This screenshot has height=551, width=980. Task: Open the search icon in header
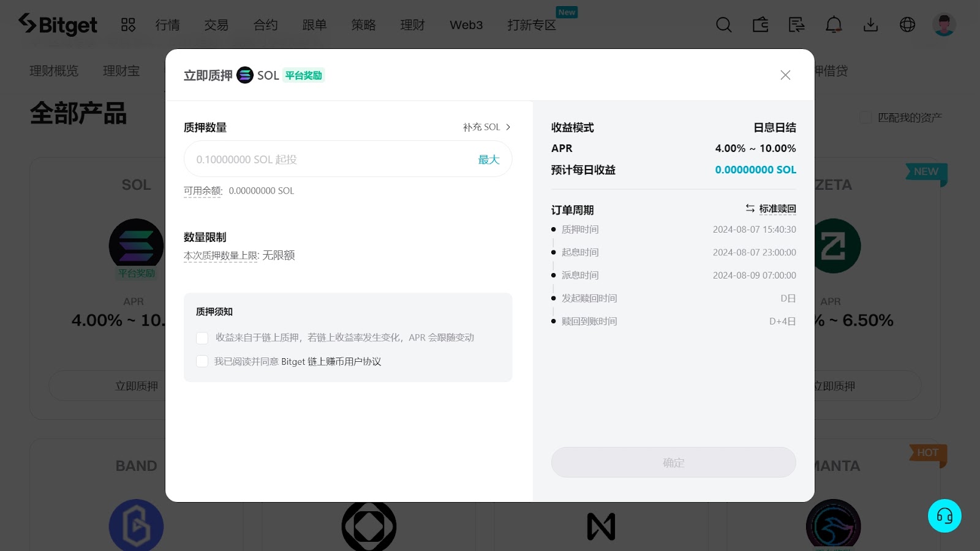pos(724,24)
